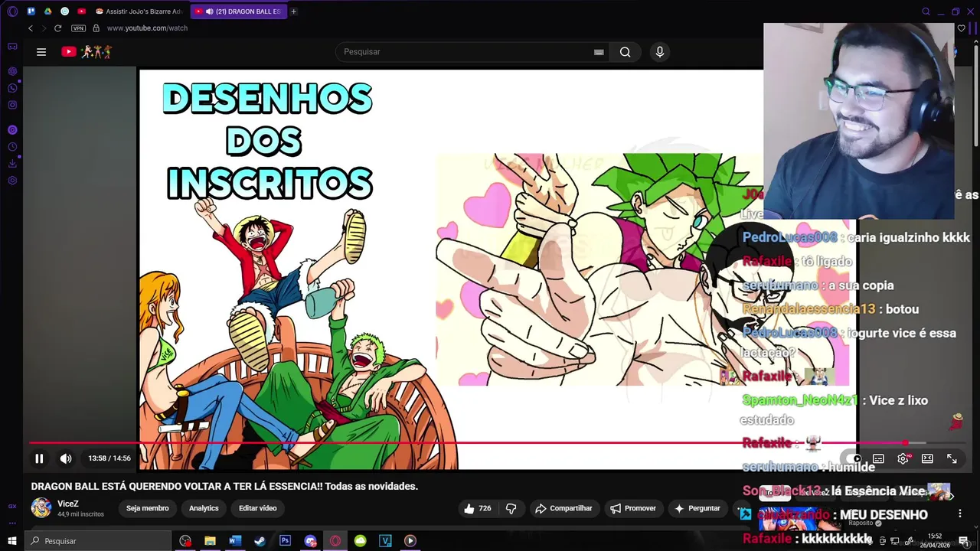Toggle subtitles with the captions button

pos(878,458)
